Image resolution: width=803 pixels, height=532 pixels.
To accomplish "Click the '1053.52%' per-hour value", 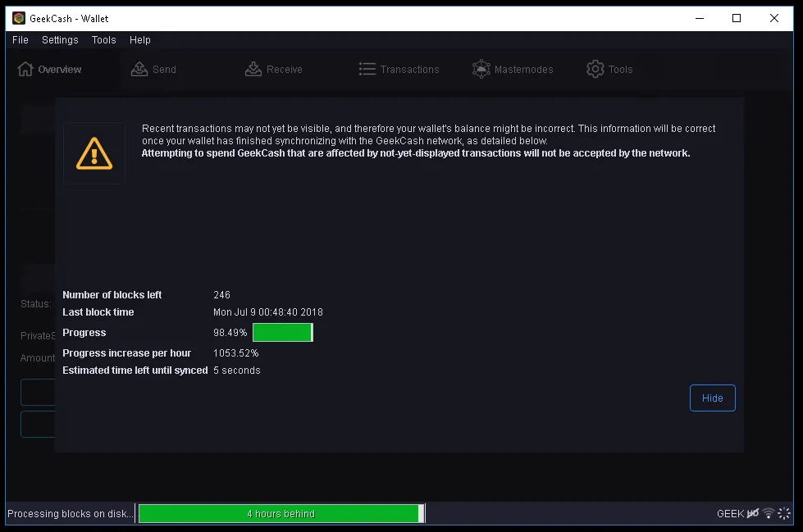I will (x=235, y=352).
